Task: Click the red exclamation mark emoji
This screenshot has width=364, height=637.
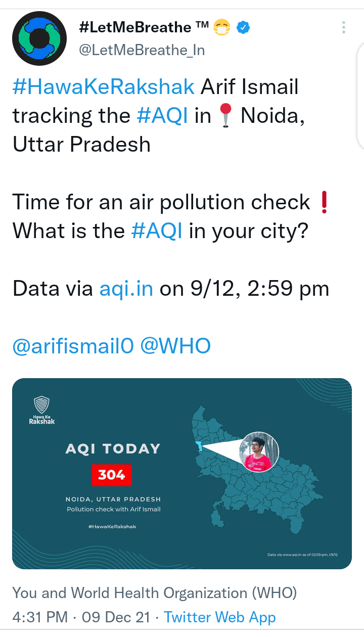Action: coord(325,203)
